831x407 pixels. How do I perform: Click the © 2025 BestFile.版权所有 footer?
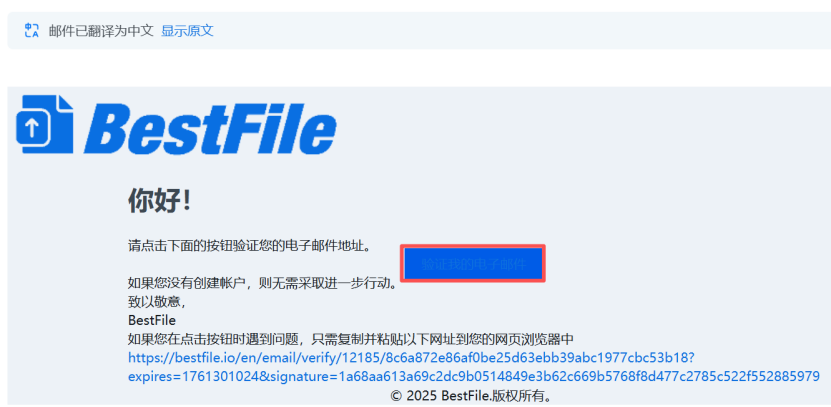click(x=472, y=395)
